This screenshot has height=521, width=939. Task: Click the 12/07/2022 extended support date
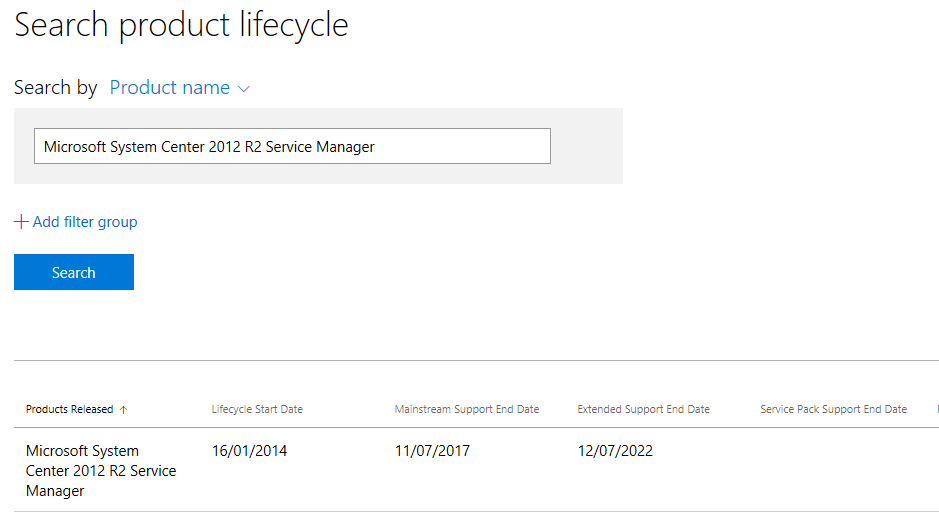pos(615,451)
